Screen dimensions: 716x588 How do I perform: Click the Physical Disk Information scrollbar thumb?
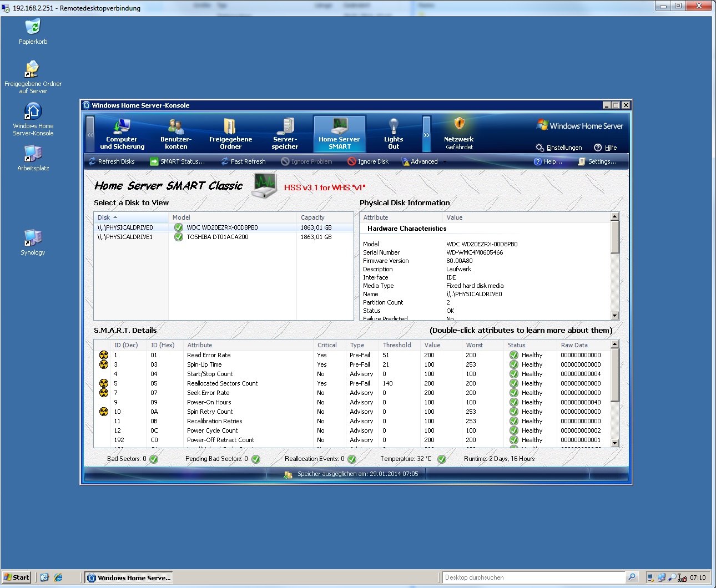614,237
